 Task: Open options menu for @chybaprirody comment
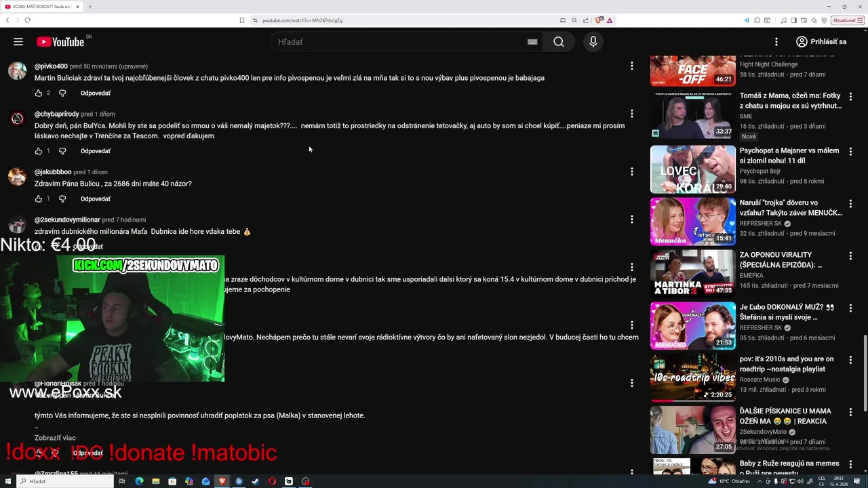pyautogui.click(x=631, y=114)
